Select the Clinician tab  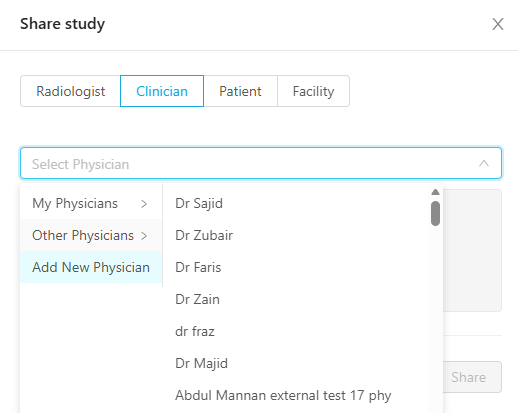click(x=162, y=91)
